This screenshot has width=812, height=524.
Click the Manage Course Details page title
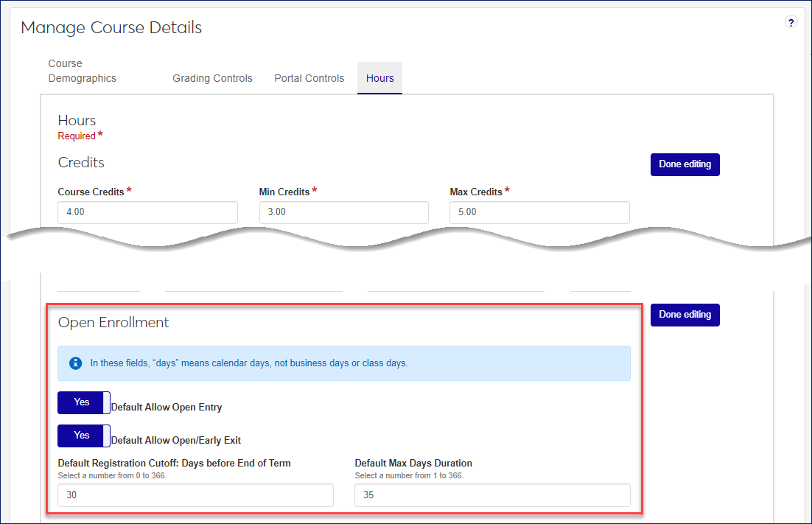111,28
